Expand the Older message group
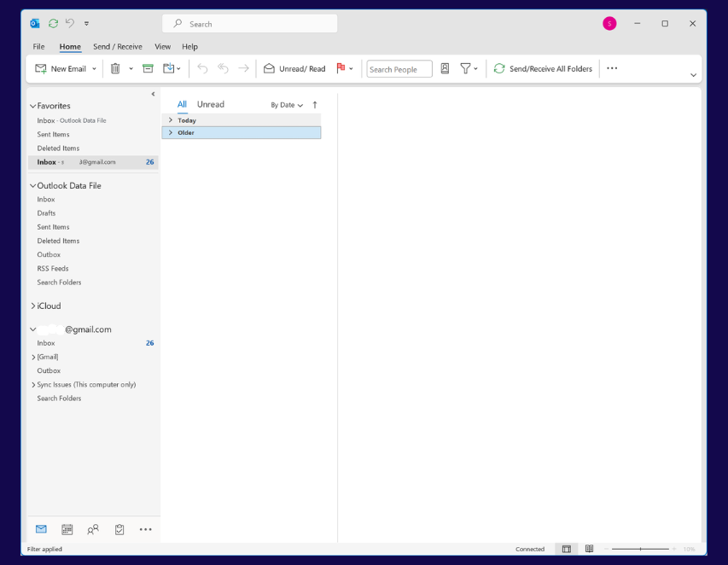Image resolution: width=728 pixels, height=565 pixels. pos(171,133)
